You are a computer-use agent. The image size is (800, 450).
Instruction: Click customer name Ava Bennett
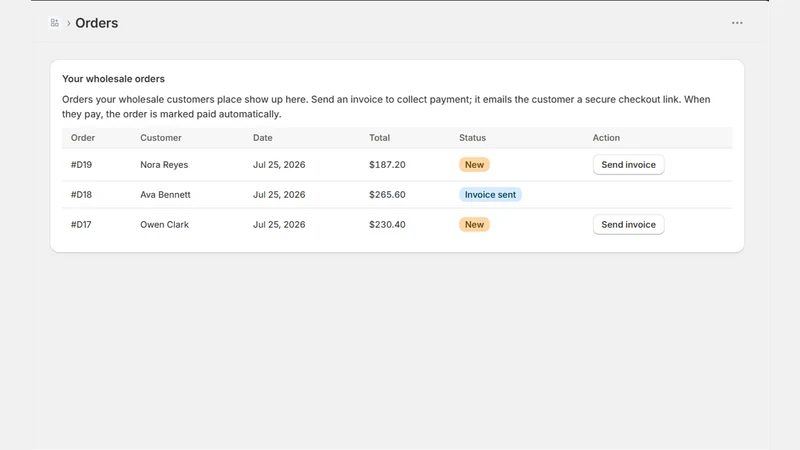tap(165, 194)
